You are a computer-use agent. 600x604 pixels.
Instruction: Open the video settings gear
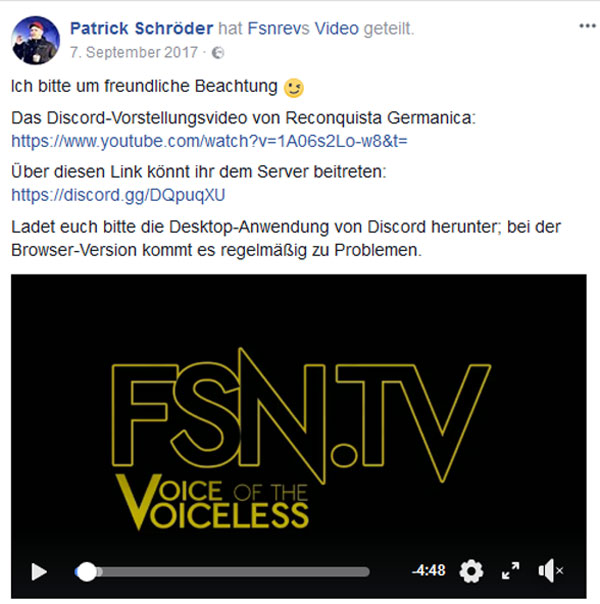pos(471,571)
